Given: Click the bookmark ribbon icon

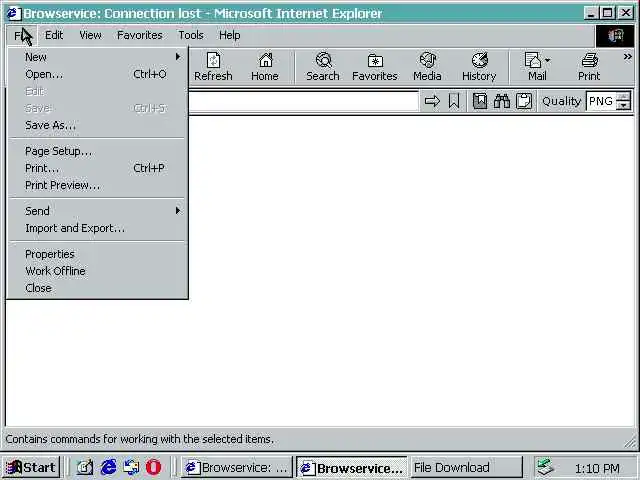Looking at the screenshot, I should tap(454, 101).
